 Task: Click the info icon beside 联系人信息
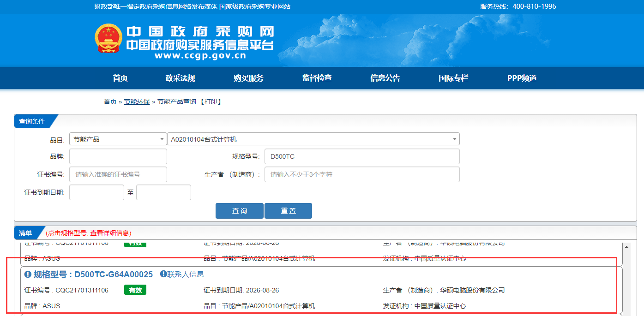click(163, 274)
